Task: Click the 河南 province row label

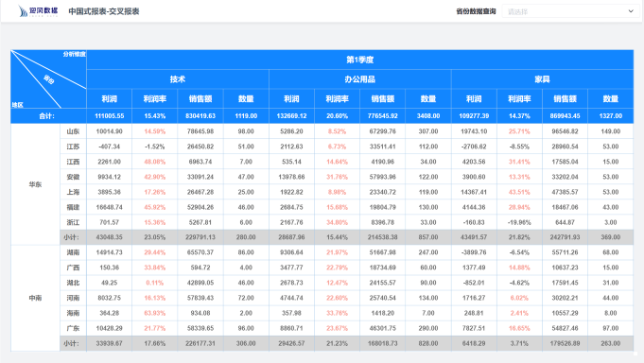Action: (x=73, y=298)
